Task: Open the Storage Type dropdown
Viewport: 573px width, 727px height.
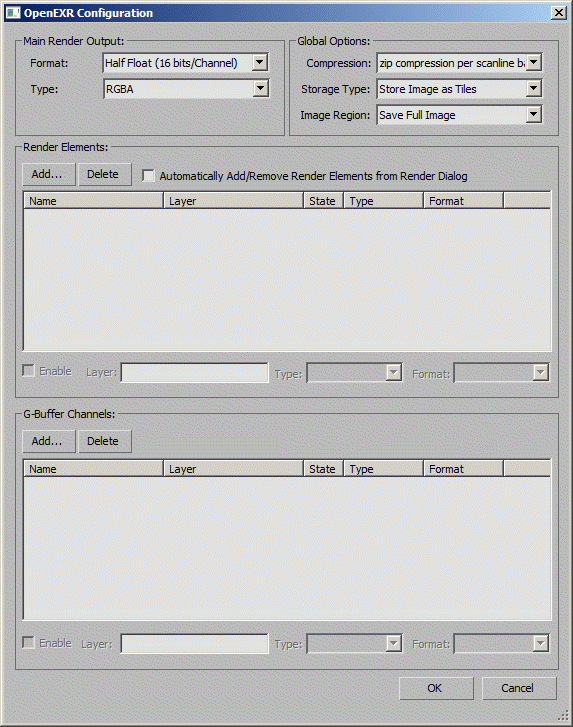Action: click(x=459, y=89)
